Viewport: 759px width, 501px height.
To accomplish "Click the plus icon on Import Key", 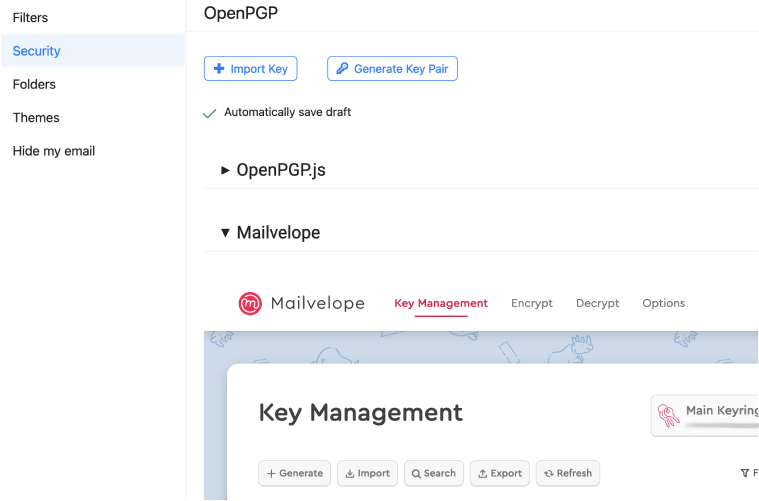I will point(219,69).
